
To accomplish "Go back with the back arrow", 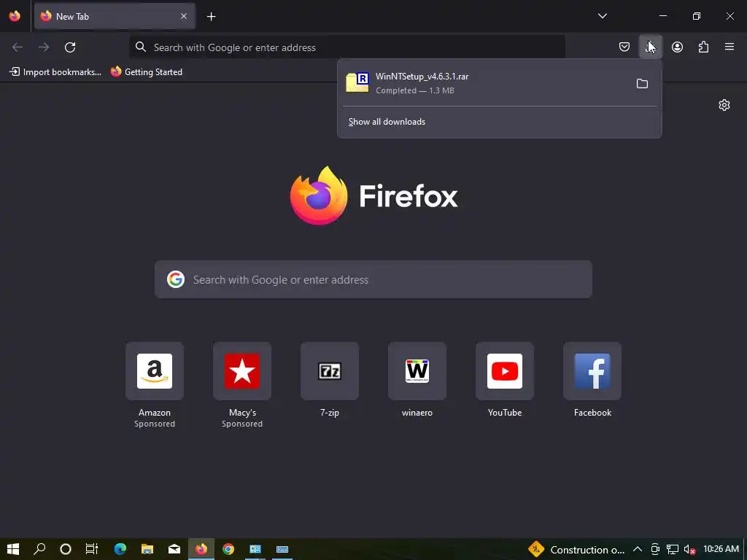I will pos(18,47).
